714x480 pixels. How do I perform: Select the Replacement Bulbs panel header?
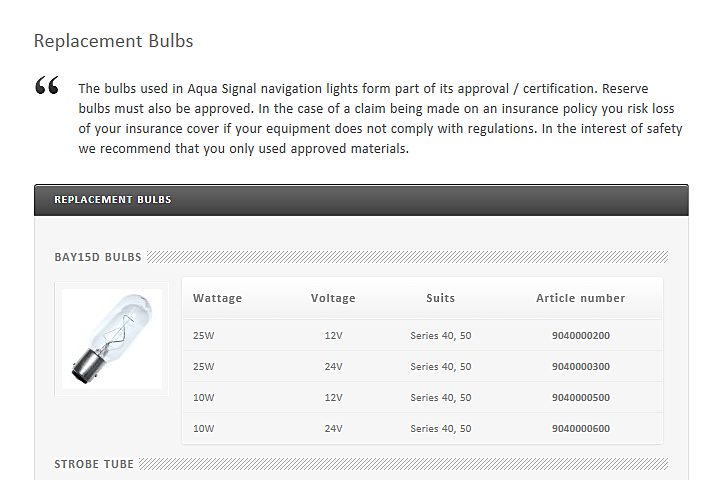(113, 200)
